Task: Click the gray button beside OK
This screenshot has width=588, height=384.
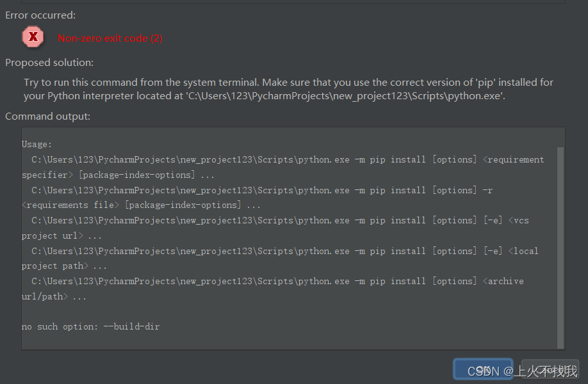Action: point(550,369)
